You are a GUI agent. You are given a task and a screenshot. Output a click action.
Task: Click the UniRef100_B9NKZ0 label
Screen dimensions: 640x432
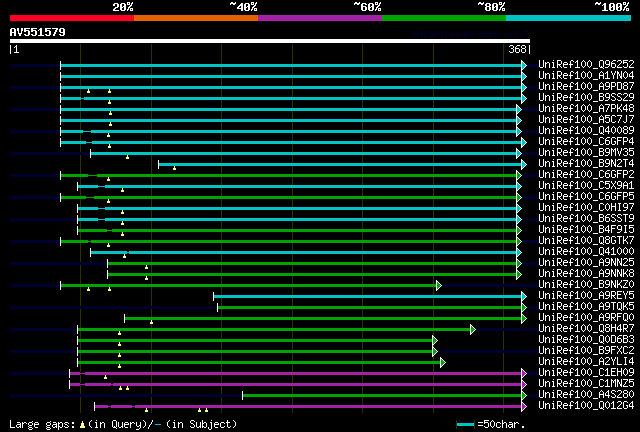pyautogui.click(x=586, y=285)
